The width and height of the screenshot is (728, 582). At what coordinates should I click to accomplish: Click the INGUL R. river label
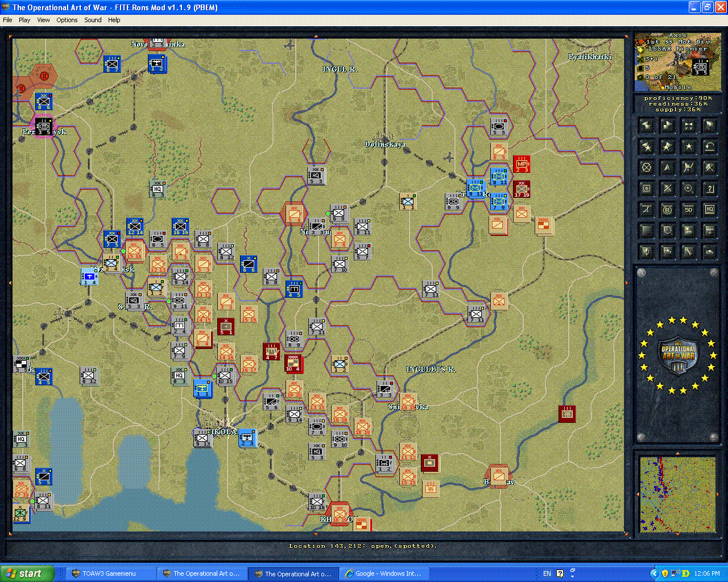[x=340, y=69]
